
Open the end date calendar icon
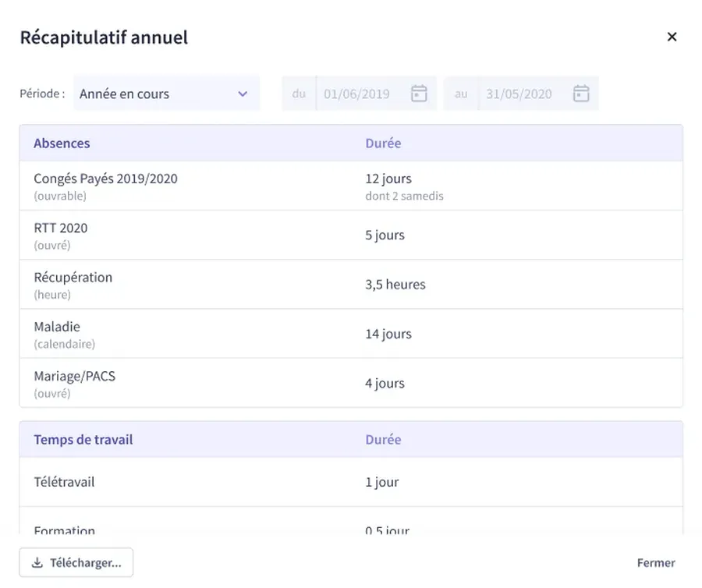point(581,94)
